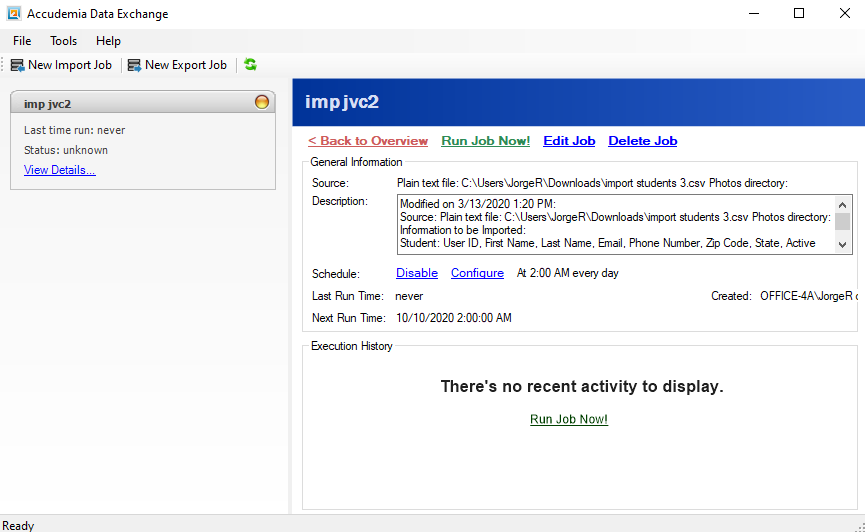The width and height of the screenshot is (865, 532).
Task: Configure the job schedule
Action: [x=477, y=273]
